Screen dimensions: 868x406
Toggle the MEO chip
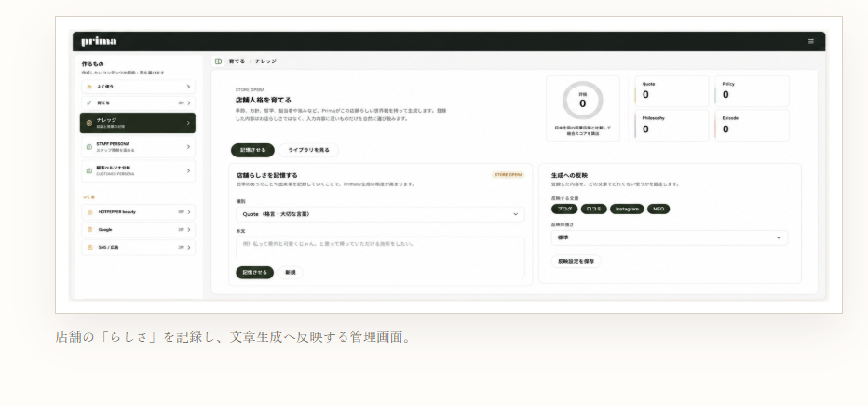click(x=658, y=210)
